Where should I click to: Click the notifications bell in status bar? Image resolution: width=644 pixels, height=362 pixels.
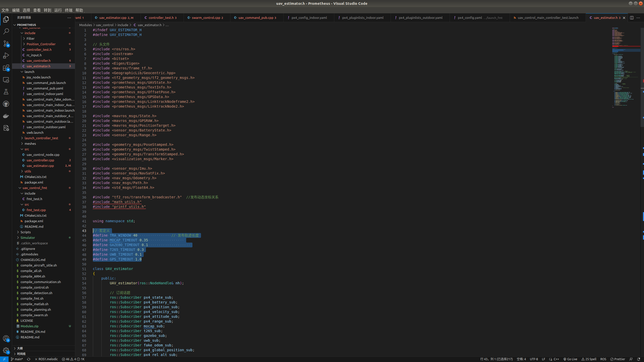click(x=639, y=359)
